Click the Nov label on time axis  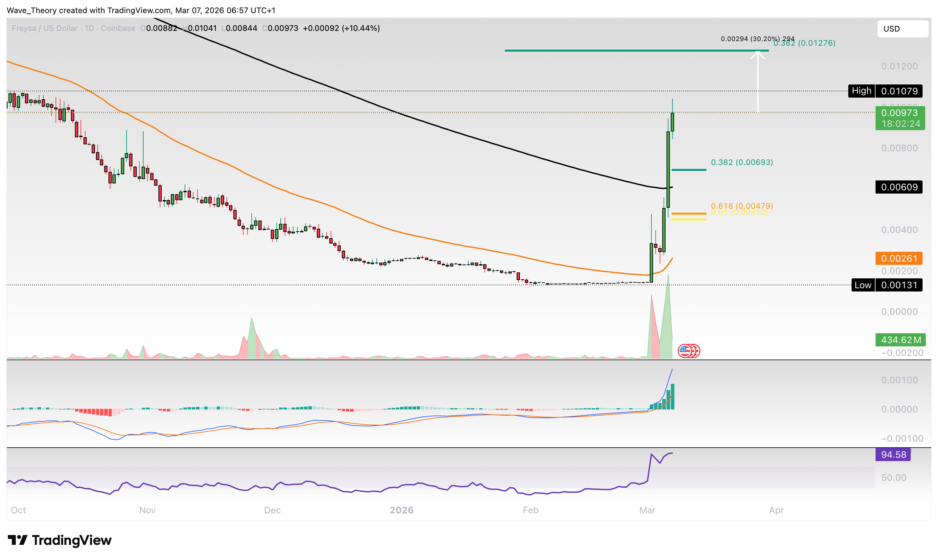pos(147,510)
